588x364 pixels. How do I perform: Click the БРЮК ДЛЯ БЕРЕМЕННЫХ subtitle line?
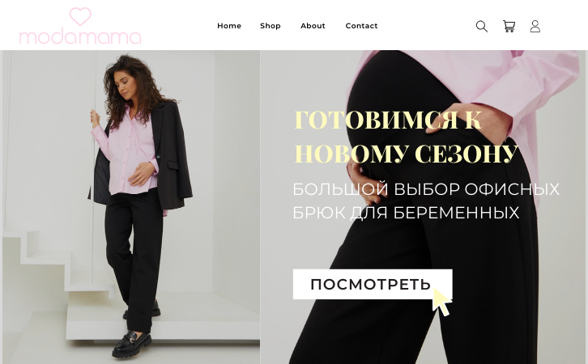click(x=406, y=213)
